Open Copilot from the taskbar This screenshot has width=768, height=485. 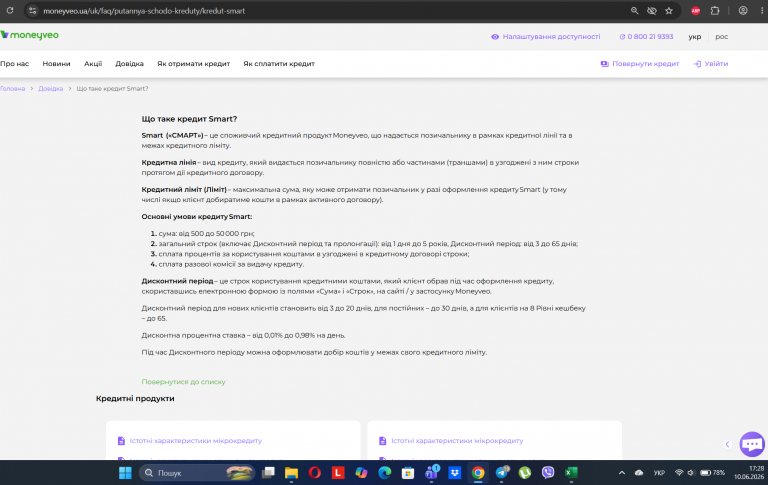pos(361,473)
